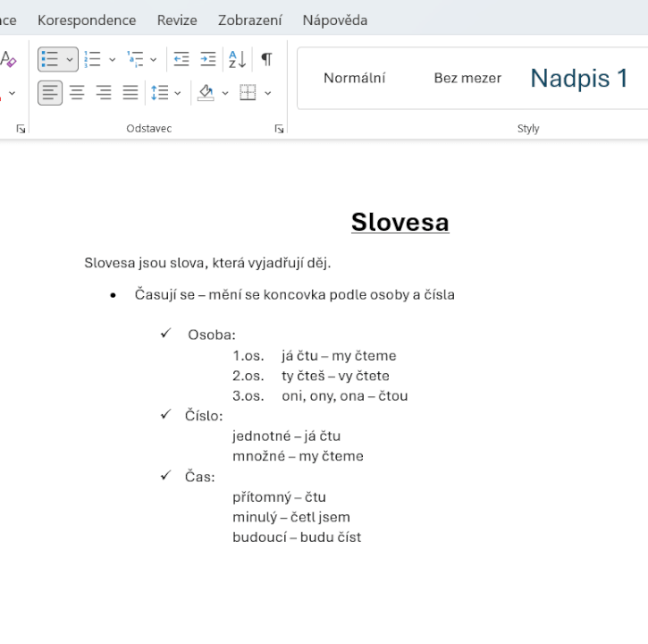The image size is (648, 644).
Task: Expand the line spacing dropdown arrow
Action: tap(178, 93)
